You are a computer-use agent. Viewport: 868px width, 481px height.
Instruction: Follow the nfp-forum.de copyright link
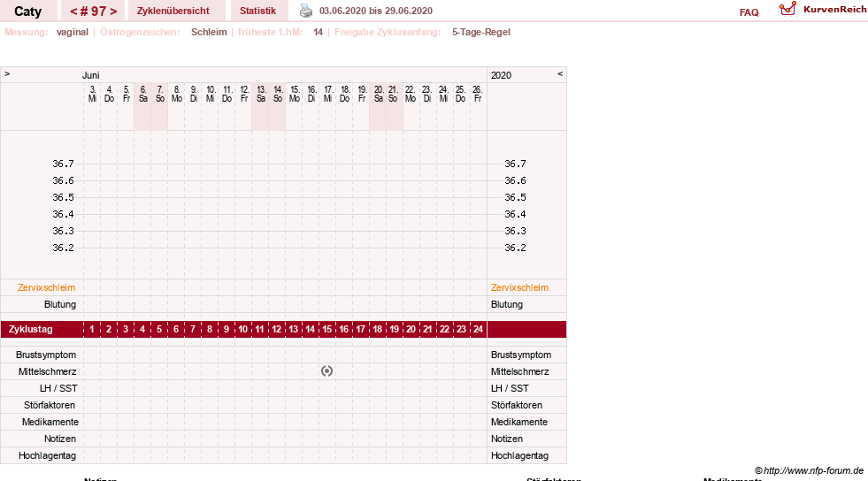[x=809, y=470]
